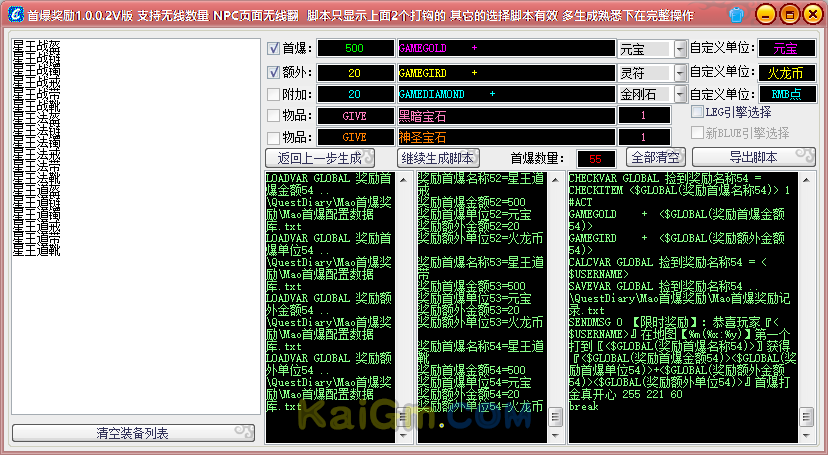The height and width of the screenshot is (455, 828).
Task: Click GIVE field in 神圣宝石 row
Action: coord(355,137)
